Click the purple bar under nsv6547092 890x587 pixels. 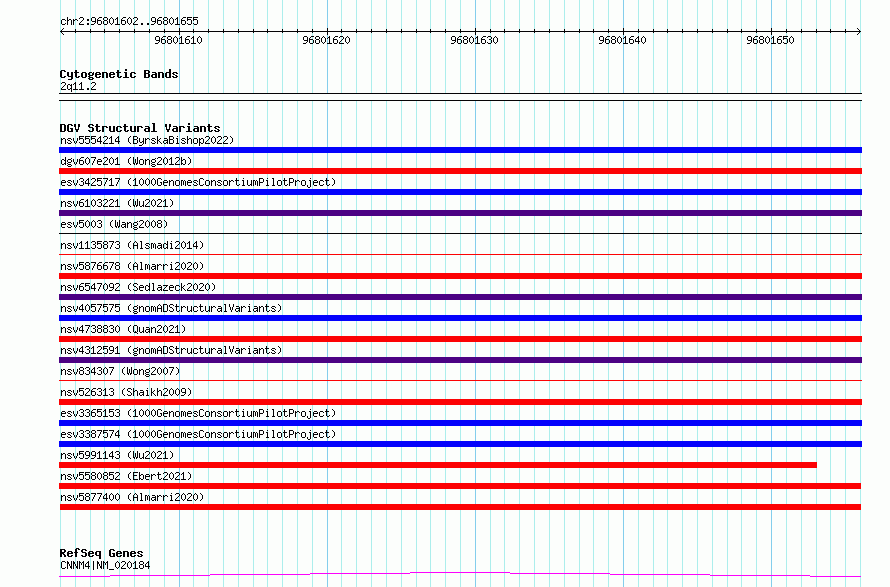[460, 297]
